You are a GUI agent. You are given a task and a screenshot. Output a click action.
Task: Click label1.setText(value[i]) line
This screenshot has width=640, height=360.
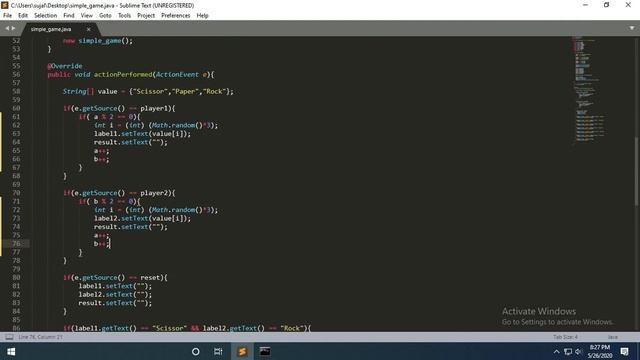coord(142,133)
